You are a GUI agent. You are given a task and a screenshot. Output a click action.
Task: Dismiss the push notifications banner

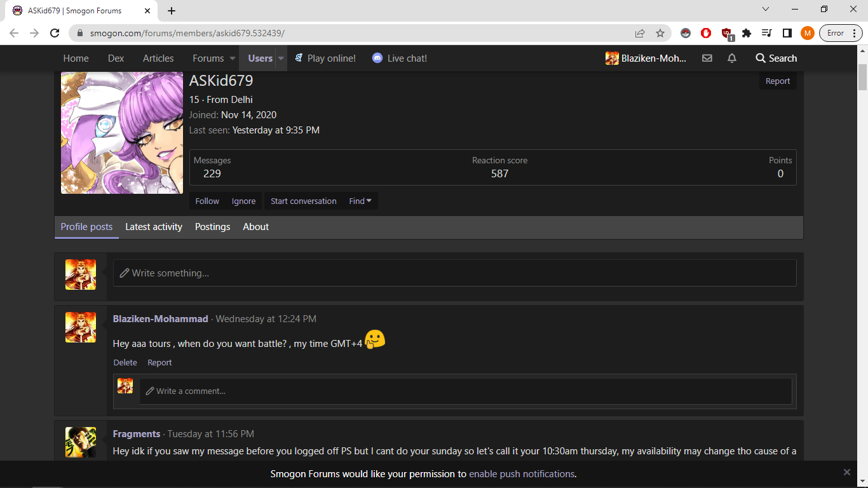coord(847,472)
